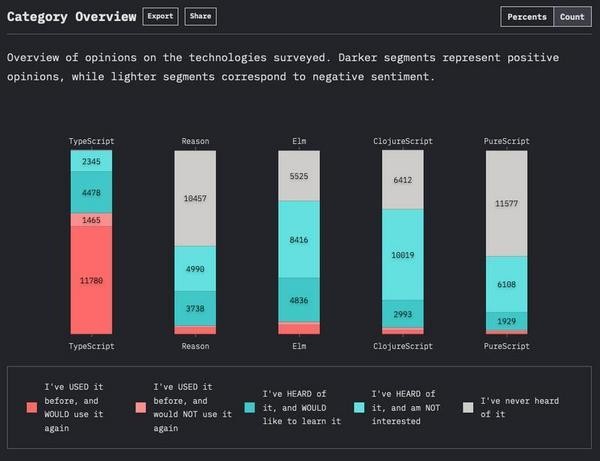Switch chart to Count view
Screen dimensions: 600x461
coord(572,17)
